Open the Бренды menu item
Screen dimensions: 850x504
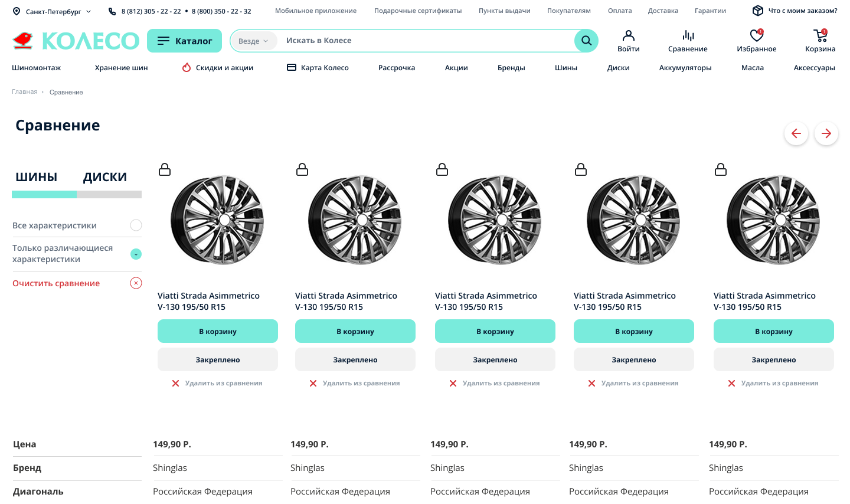tap(511, 68)
